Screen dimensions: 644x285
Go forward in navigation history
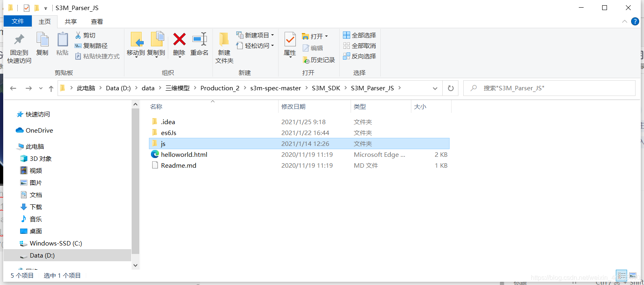29,88
